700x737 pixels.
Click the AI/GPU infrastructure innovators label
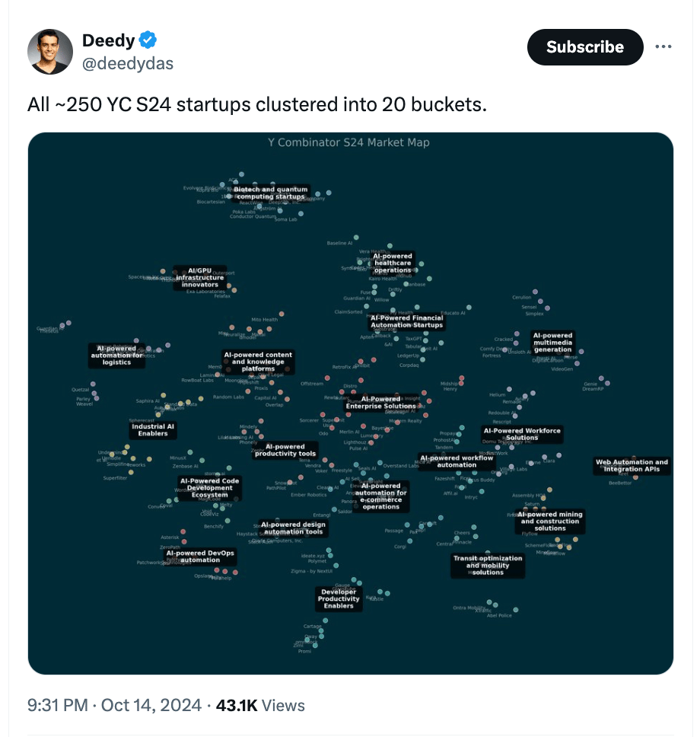(x=199, y=278)
